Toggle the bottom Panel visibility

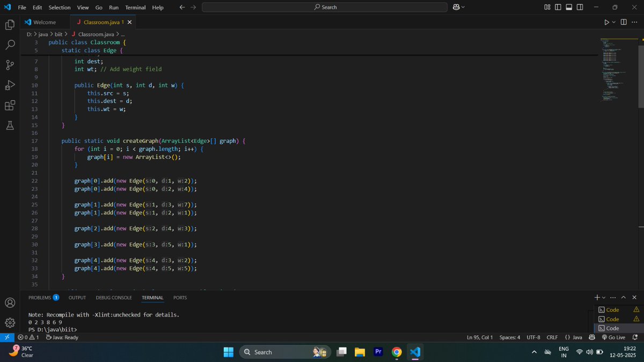point(569,8)
